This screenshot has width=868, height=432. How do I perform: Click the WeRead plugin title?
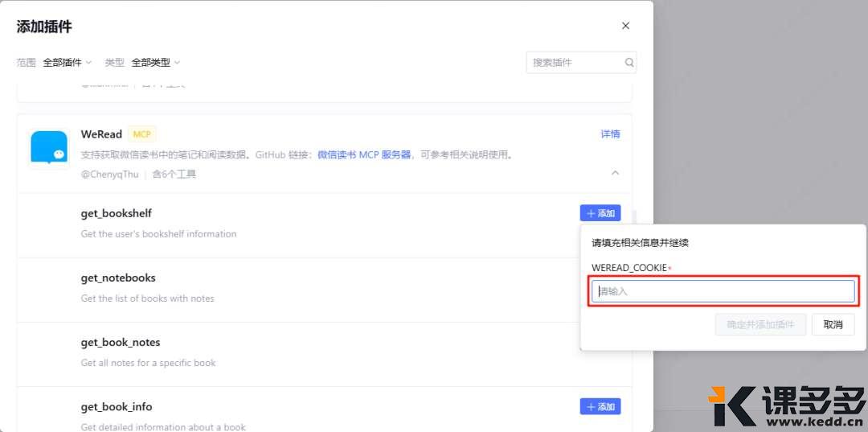[x=101, y=134]
